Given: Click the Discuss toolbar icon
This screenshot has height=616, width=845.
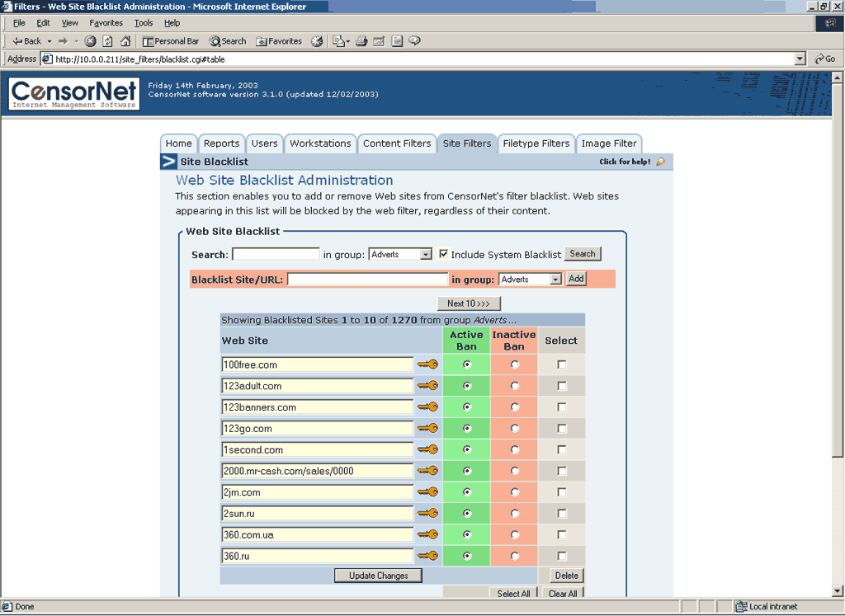Looking at the screenshot, I should (397, 41).
